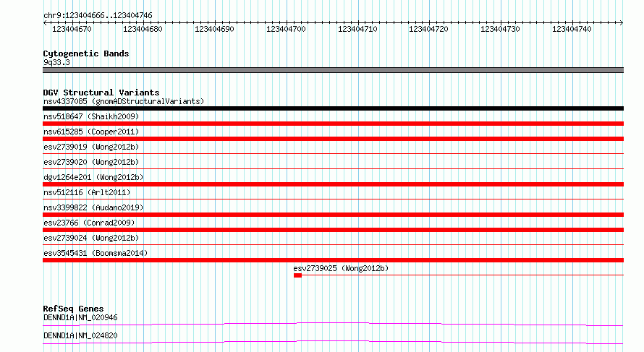Click ruler position label 123404690
Viewport: 644px width, 352px height.
pyautogui.click(x=214, y=29)
